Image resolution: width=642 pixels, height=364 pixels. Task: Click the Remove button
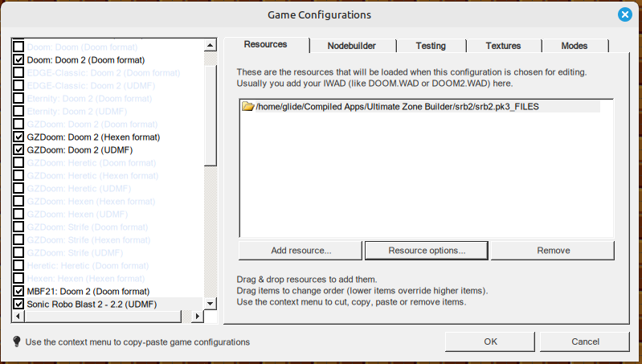coord(553,251)
